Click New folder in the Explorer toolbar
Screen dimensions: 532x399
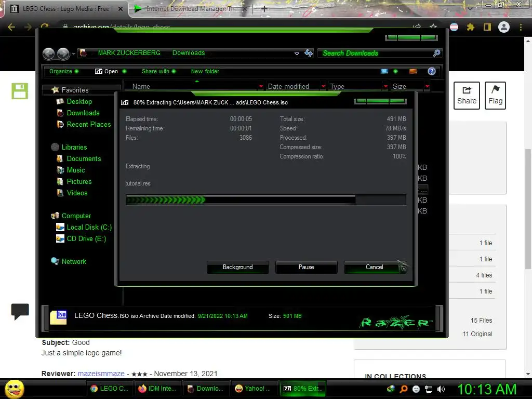(205, 71)
